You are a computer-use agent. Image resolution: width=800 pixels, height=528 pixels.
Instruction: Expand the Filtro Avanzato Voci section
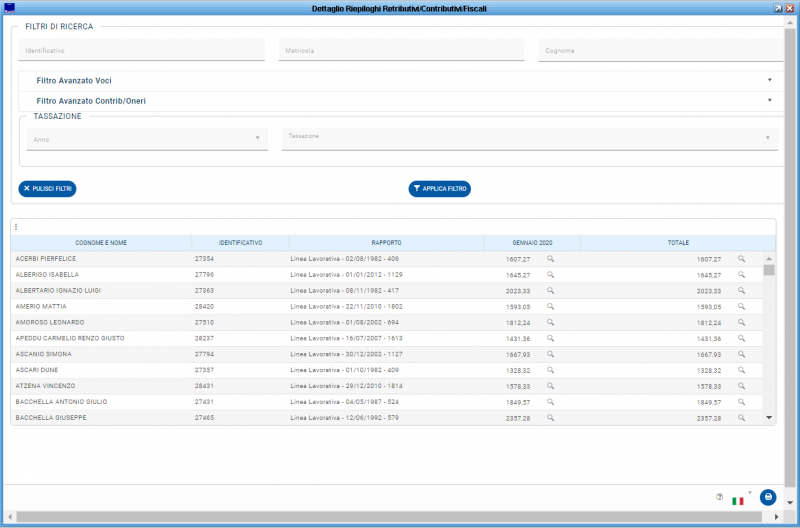click(400, 80)
